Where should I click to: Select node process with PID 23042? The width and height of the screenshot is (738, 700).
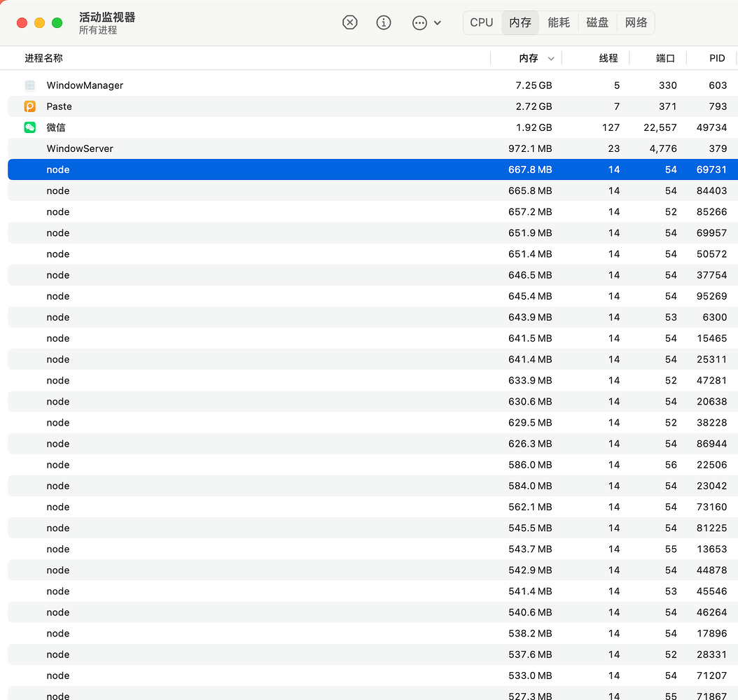[373, 486]
